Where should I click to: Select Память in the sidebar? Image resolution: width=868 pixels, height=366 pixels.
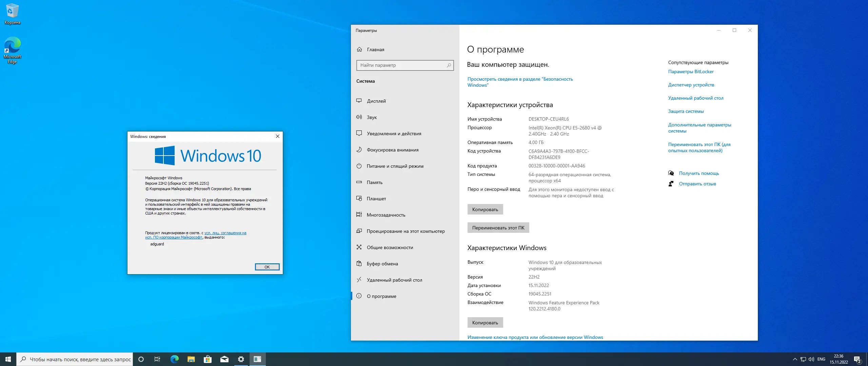(x=374, y=182)
